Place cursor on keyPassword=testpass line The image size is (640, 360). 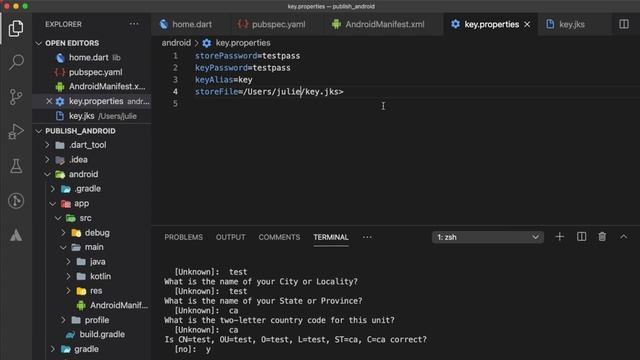[242, 68]
